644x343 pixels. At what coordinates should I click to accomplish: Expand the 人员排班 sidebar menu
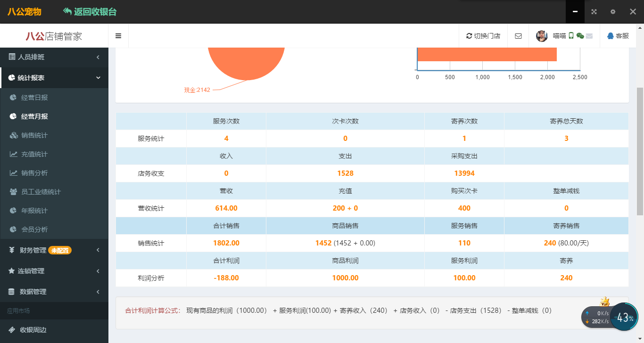tap(54, 57)
